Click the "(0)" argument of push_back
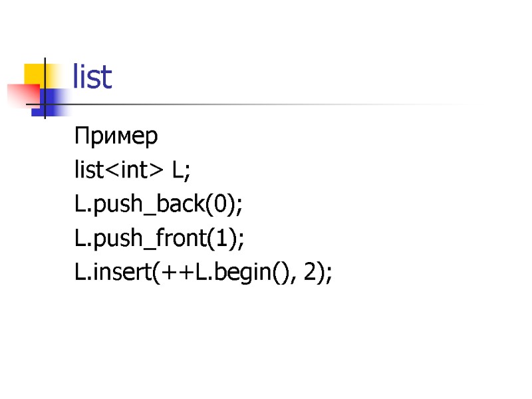Viewport: 532px width, 399px height. pos(221,205)
